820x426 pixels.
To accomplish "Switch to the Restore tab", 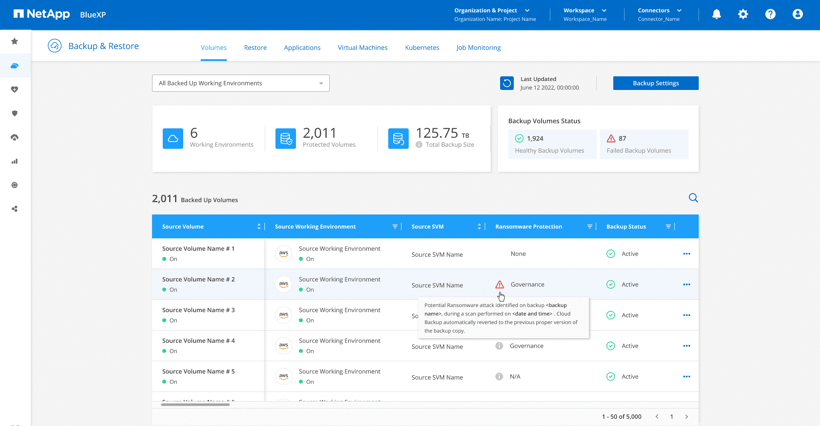I will [x=255, y=48].
